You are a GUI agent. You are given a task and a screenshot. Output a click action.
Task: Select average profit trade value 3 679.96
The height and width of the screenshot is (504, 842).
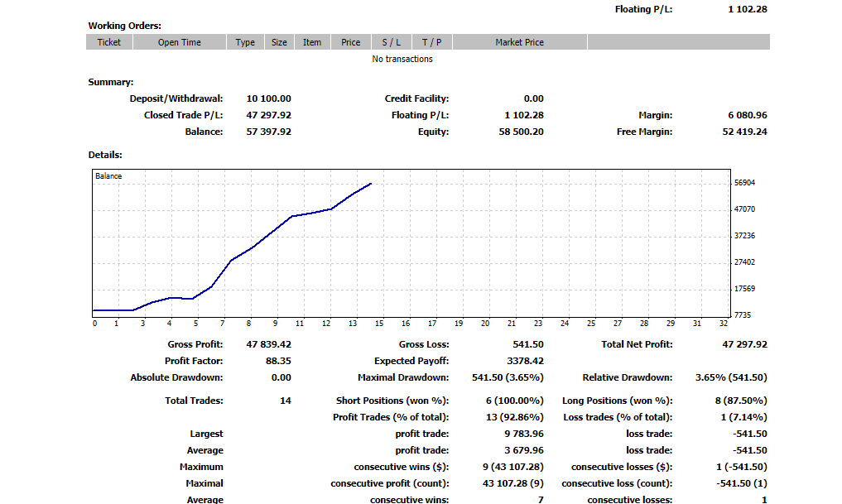coord(524,451)
